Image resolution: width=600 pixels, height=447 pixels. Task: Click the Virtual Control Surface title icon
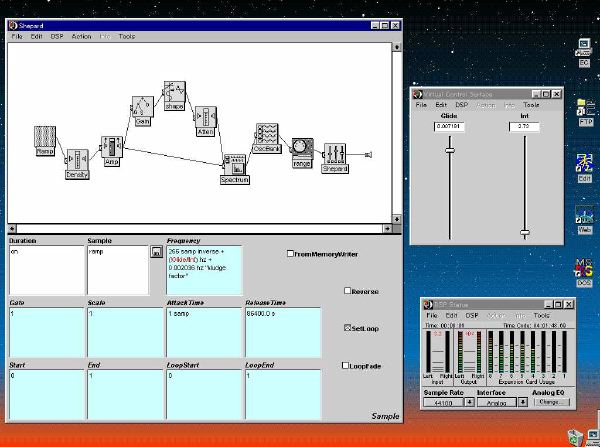[417, 94]
